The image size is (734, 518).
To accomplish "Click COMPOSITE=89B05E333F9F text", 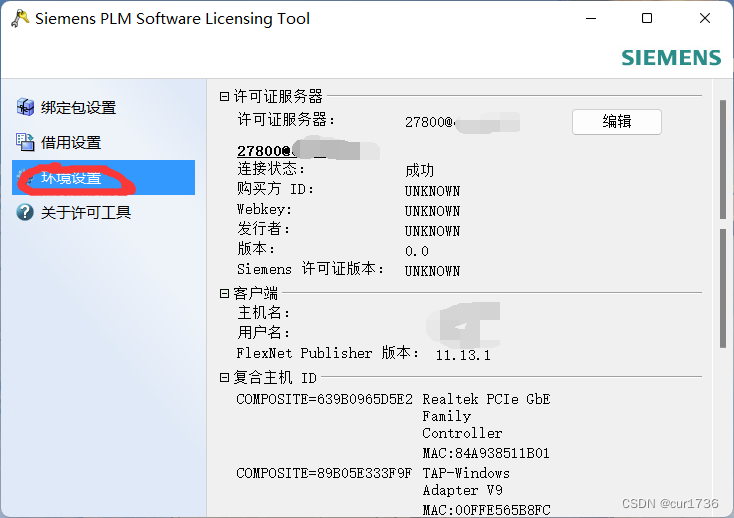I will 324,473.
